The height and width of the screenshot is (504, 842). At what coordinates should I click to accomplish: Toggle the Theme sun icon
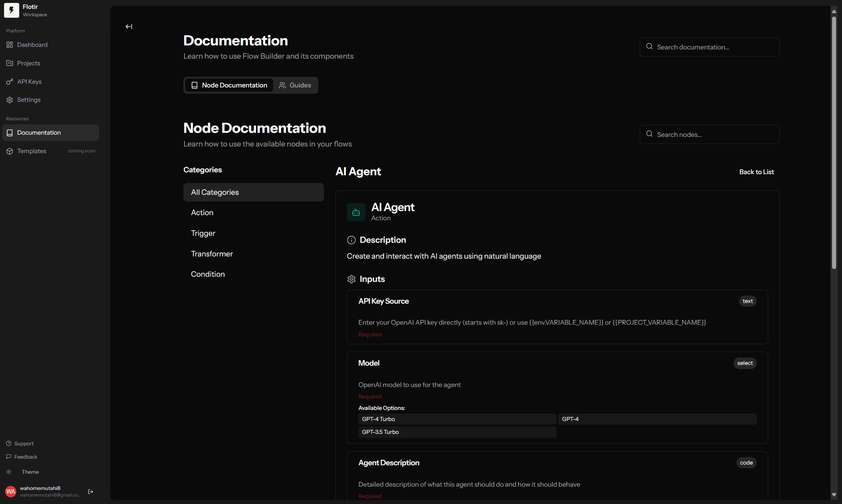pyautogui.click(x=9, y=472)
